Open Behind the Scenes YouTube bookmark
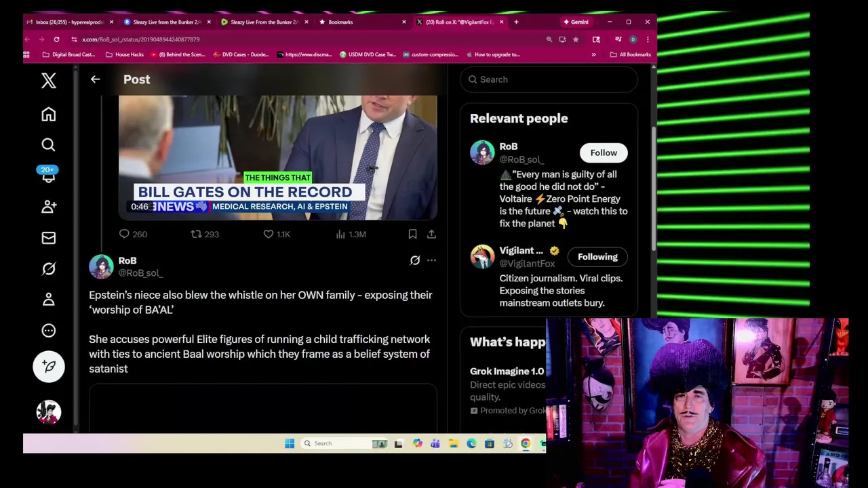 (178, 54)
